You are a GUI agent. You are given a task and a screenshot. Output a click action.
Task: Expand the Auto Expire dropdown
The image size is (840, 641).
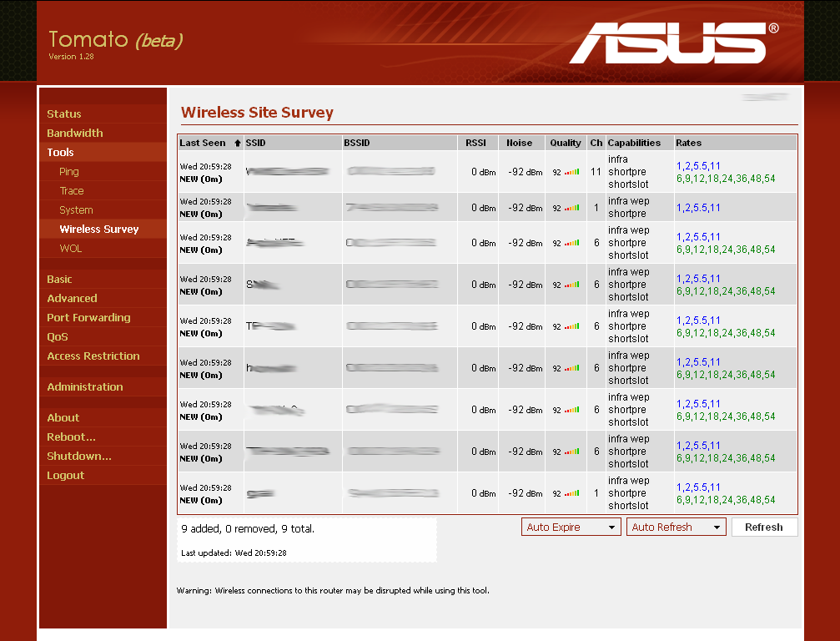point(571,527)
